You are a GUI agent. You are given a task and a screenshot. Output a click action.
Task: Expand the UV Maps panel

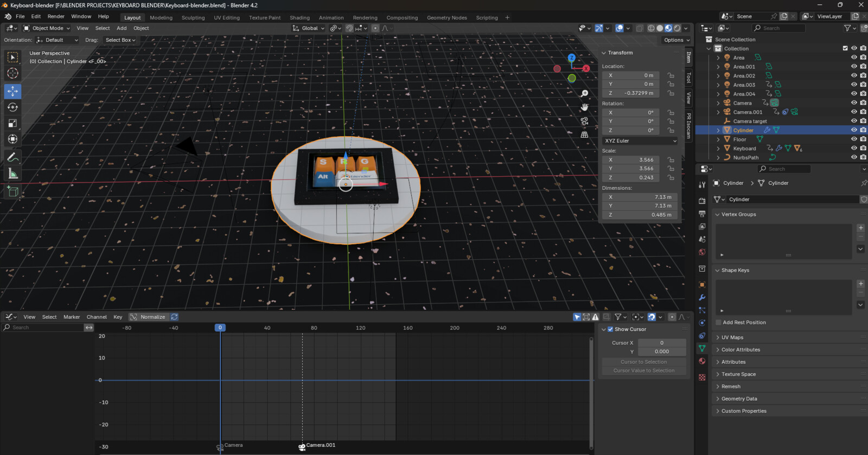click(732, 337)
